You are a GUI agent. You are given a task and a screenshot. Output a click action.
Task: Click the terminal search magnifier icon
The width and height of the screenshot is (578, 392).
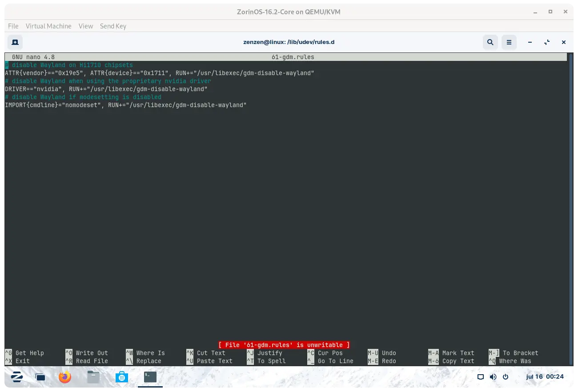pyautogui.click(x=490, y=42)
